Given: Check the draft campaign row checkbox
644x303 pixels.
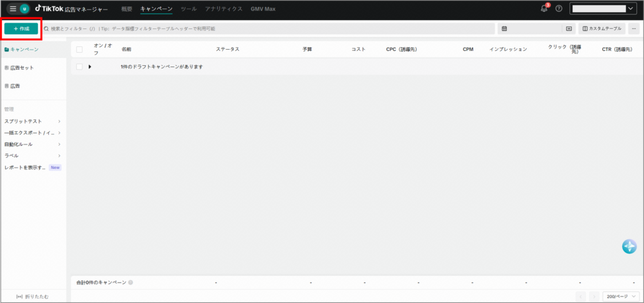Looking at the screenshot, I should (x=80, y=66).
